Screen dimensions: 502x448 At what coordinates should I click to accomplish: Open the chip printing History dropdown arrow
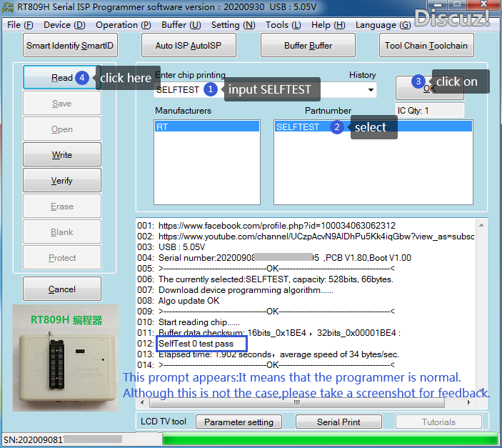(x=371, y=90)
